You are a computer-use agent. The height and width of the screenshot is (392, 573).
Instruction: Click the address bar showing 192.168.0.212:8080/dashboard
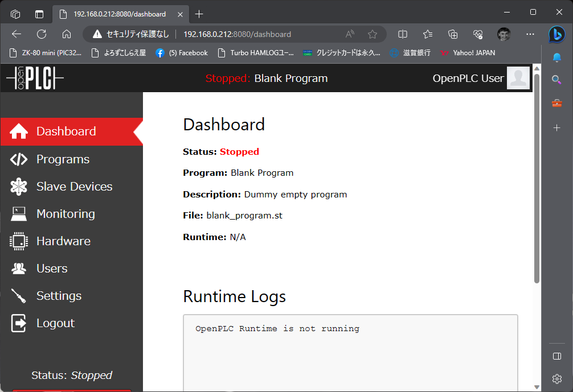pyautogui.click(x=237, y=34)
